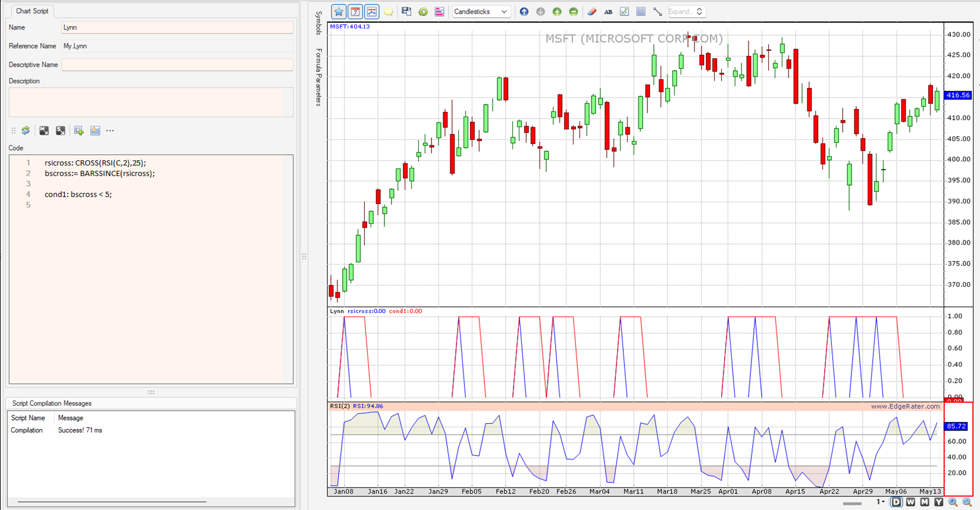Viewport: 980px width, 510px height.
Task: Click the www.EdgeRater.com link
Action: (x=905, y=406)
